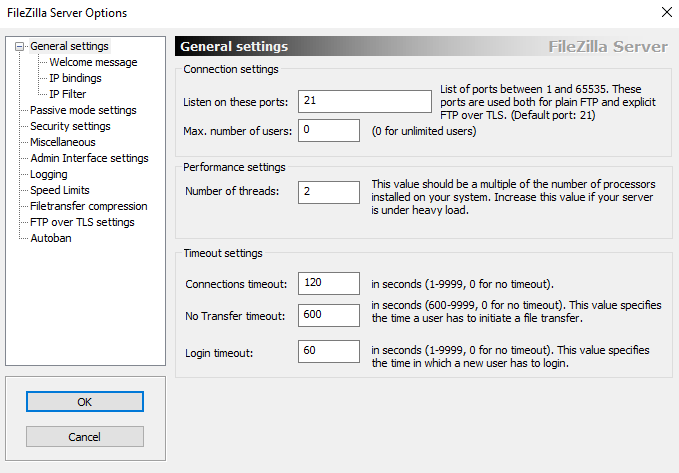This screenshot has height=473, width=679.
Task: Open Passive mode settings page
Action: click(83, 110)
